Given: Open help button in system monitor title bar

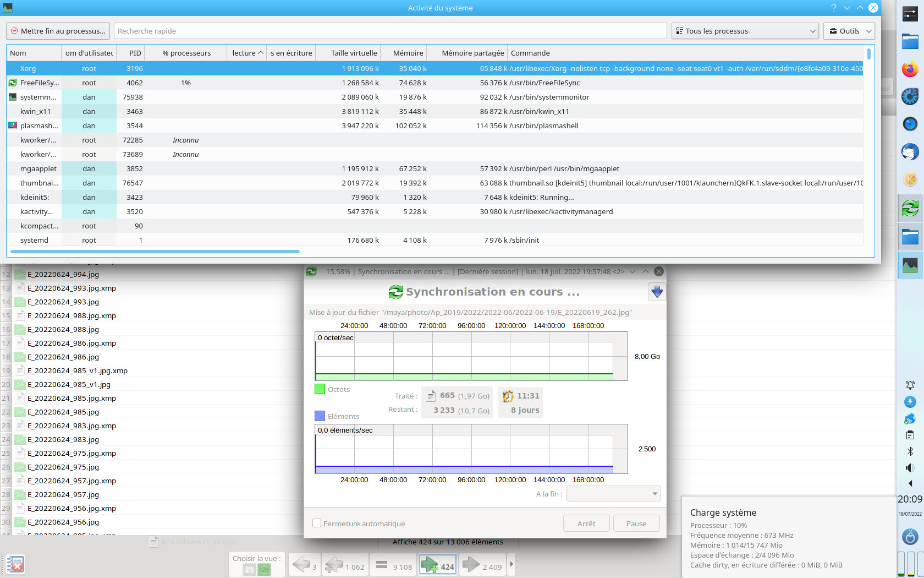Looking at the screenshot, I should tap(833, 8).
